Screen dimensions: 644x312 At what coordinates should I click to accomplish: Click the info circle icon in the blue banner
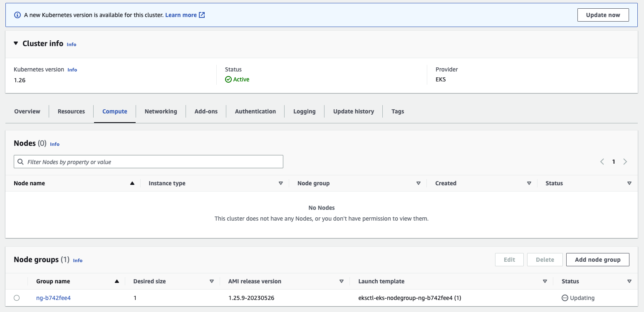coord(17,15)
